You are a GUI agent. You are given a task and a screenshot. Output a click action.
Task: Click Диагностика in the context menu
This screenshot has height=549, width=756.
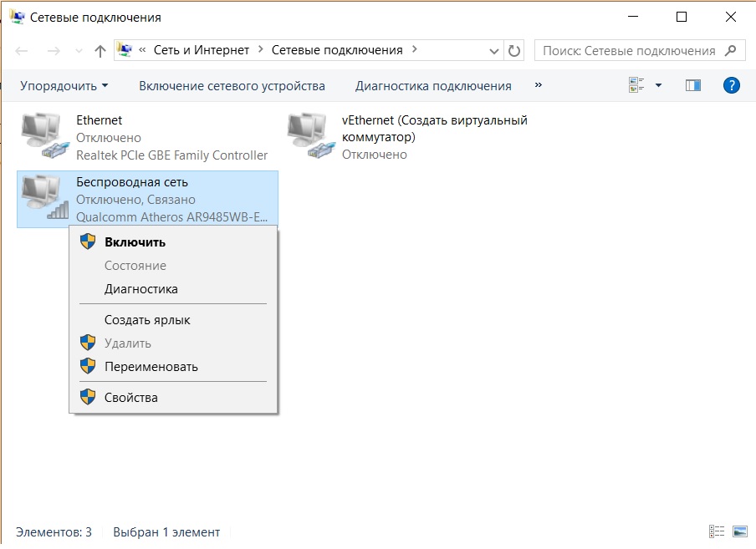click(x=140, y=289)
